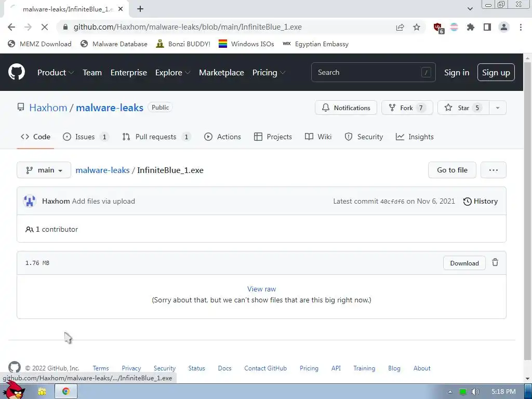Image resolution: width=532 pixels, height=399 pixels.
Task: Switch to the Issues tab
Action: [x=86, y=137]
